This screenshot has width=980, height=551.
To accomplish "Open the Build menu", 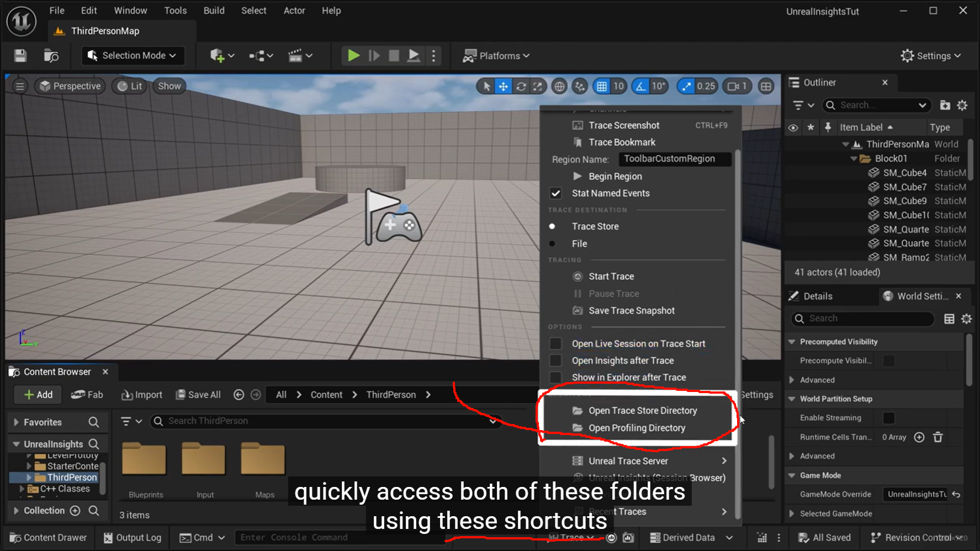I will pos(214,10).
